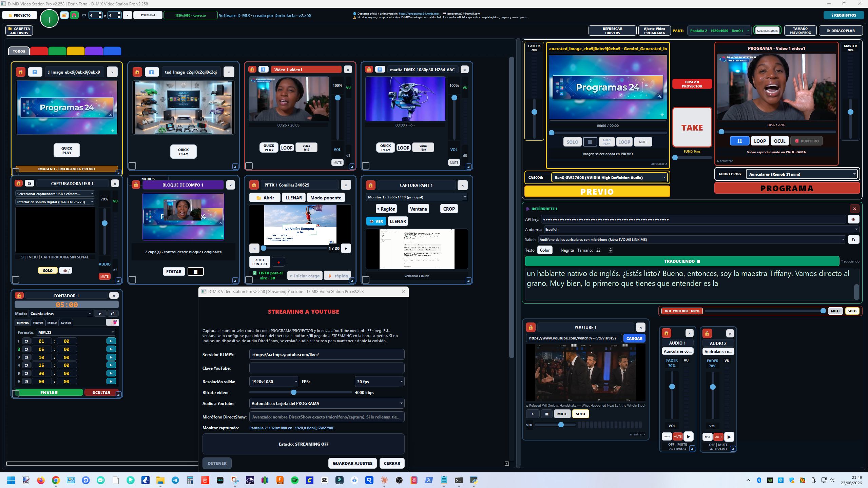Switch to the TEXTOS tab in CONTADOR 1

click(x=38, y=323)
